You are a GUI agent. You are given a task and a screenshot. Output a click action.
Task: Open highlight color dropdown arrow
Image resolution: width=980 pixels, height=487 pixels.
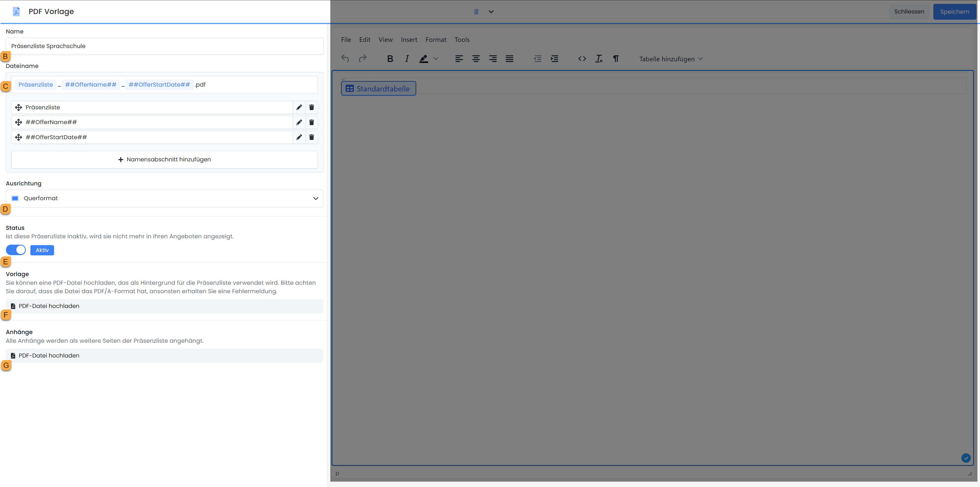(x=436, y=59)
